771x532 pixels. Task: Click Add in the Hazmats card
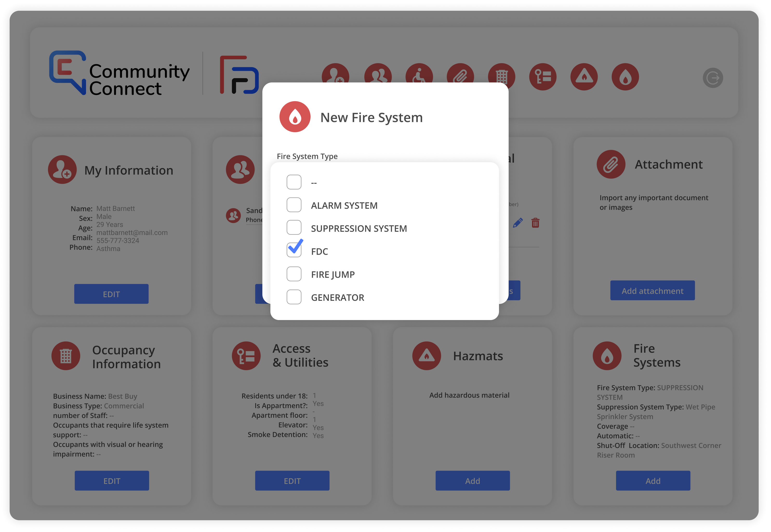click(x=472, y=481)
